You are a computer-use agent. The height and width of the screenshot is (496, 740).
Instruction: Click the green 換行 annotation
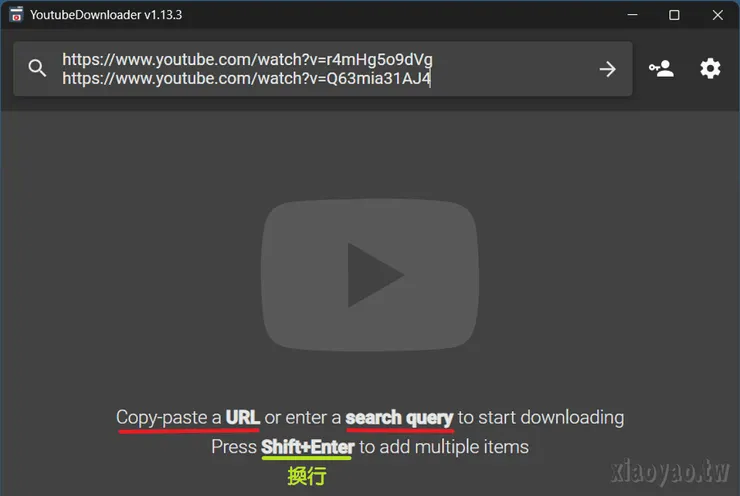click(x=307, y=476)
